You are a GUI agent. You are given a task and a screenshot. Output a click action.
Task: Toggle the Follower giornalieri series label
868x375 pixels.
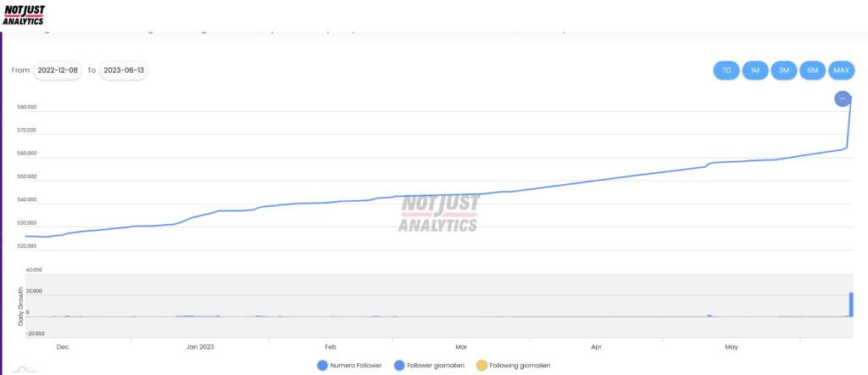(437, 365)
